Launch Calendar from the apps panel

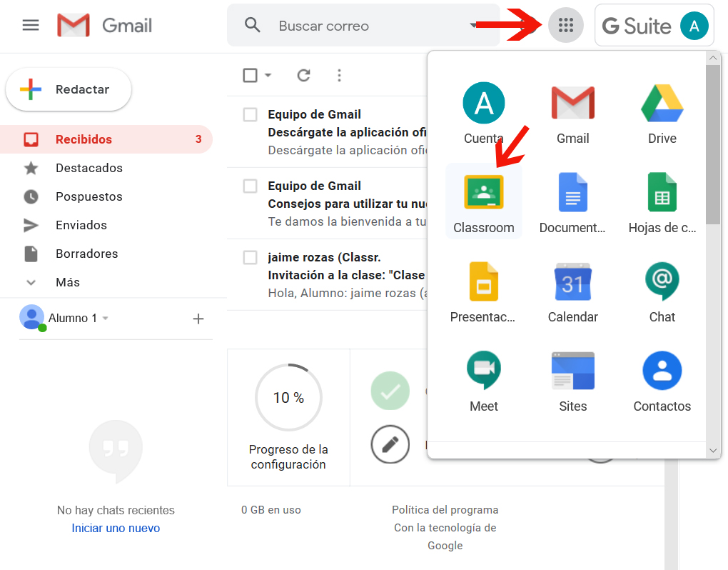573,291
